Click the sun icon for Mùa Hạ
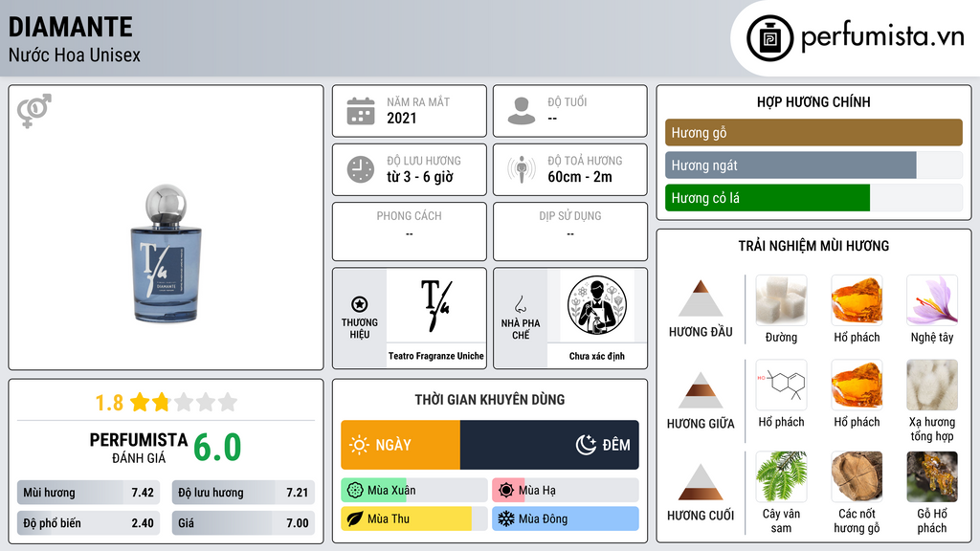This screenshot has height=551, width=980. [506, 491]
